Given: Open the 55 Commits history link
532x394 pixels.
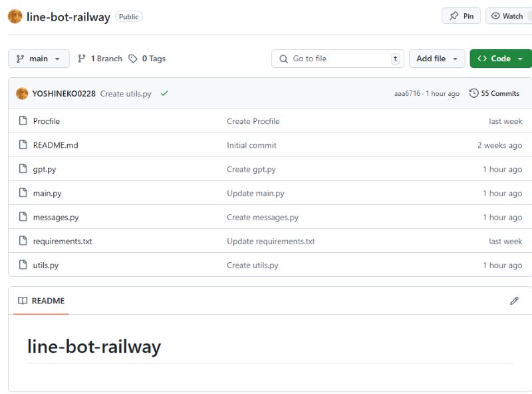Looking at the screenshot, I should [x=494, y=93].
